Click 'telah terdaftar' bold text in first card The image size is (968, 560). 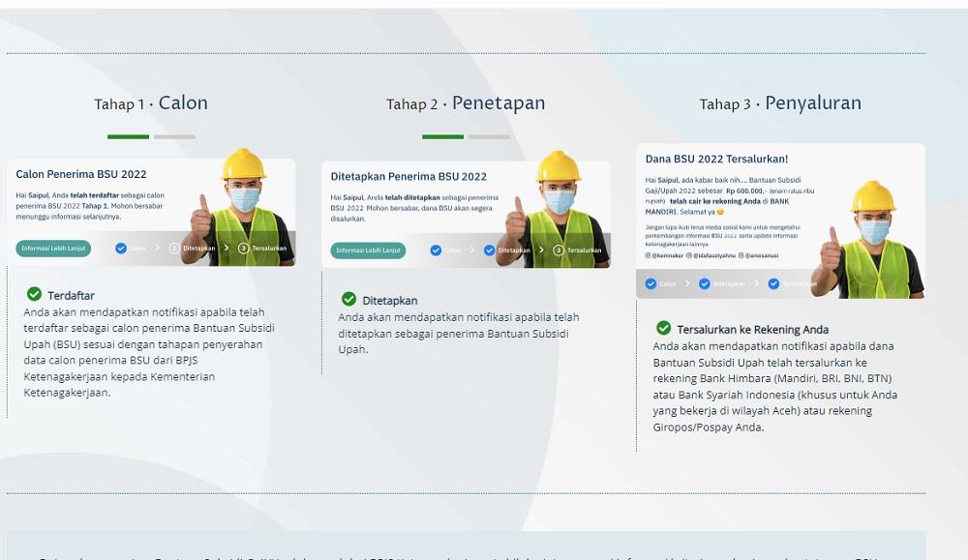(x=94, y=195)
